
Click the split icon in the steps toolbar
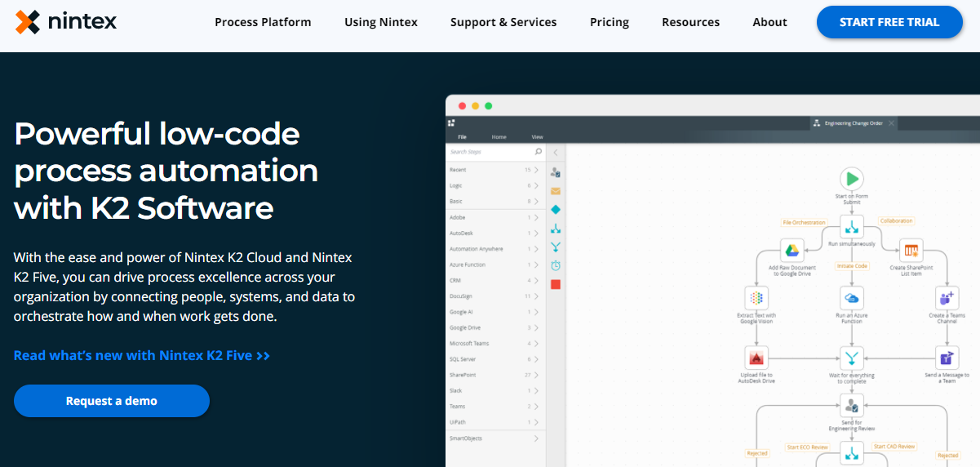(x=556, y=229)
